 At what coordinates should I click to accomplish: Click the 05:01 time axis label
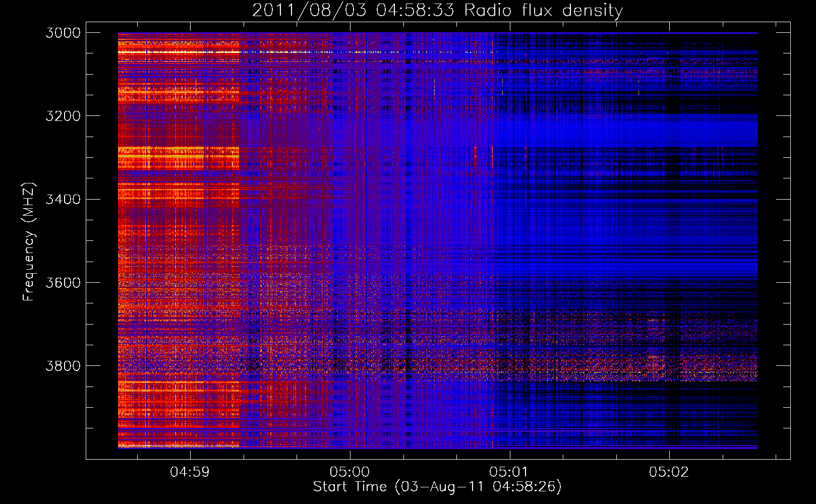[509, 472]
